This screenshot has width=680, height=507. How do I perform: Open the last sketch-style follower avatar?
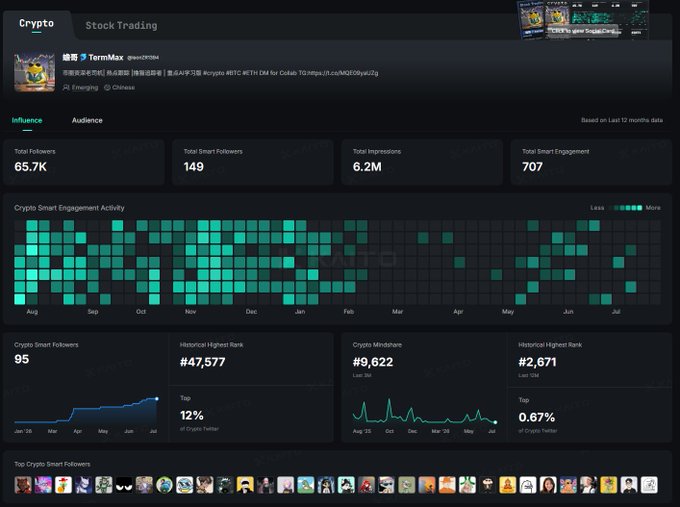pyautogui.click(x=649, y=485)
